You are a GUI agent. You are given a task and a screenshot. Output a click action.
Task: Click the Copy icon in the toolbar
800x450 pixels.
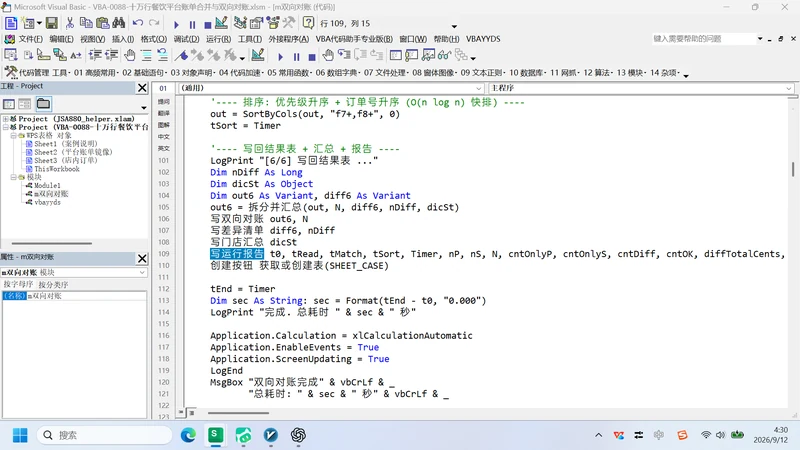click(86, 23)
